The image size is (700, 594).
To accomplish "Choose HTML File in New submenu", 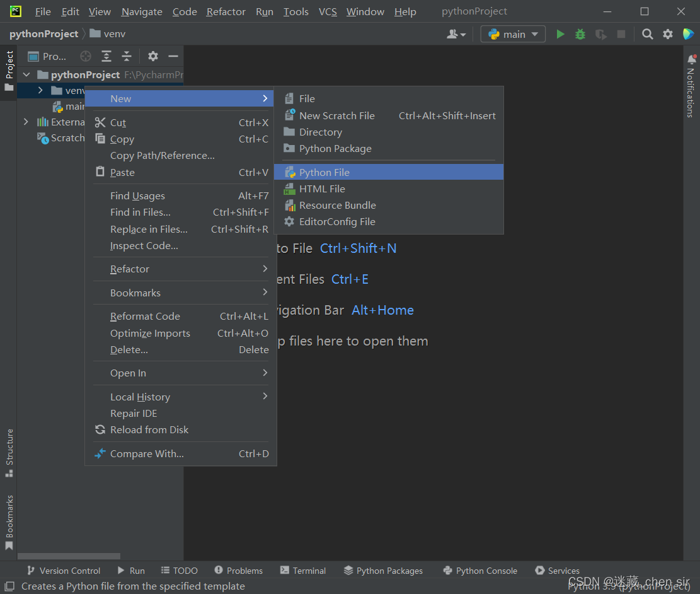I will point(389,189).
